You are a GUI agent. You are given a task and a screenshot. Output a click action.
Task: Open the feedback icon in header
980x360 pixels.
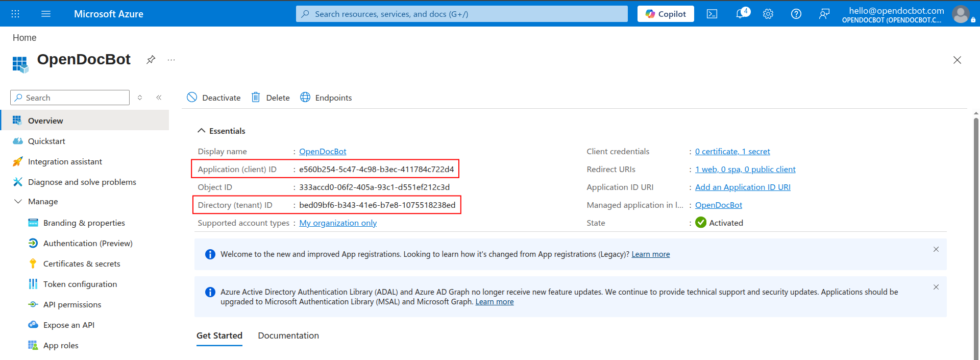[x=824, y=14]
